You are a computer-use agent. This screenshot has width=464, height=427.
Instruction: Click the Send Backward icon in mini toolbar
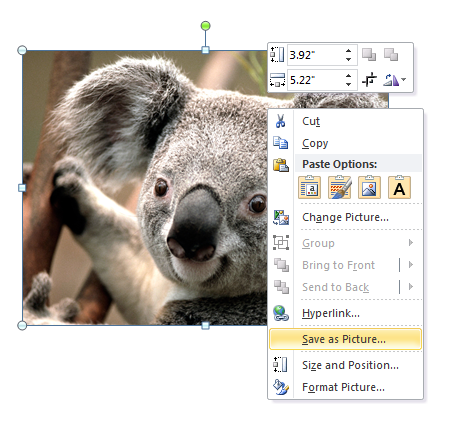pos(391,55)
